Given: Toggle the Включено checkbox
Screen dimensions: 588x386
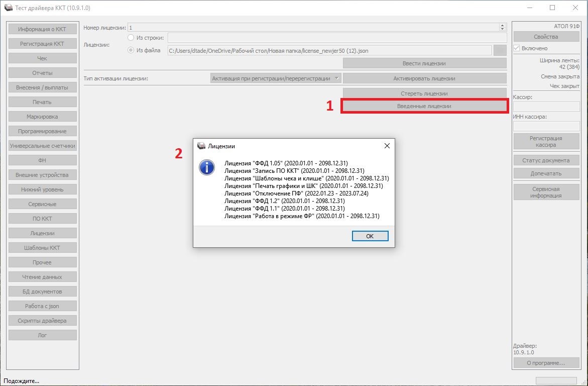Looking at the screenshot, I should coord(516,48).
